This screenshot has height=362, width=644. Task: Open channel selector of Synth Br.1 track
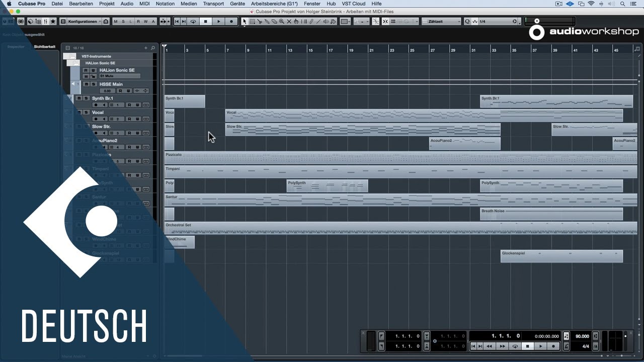pyautogui.click(x=117, y=105)
